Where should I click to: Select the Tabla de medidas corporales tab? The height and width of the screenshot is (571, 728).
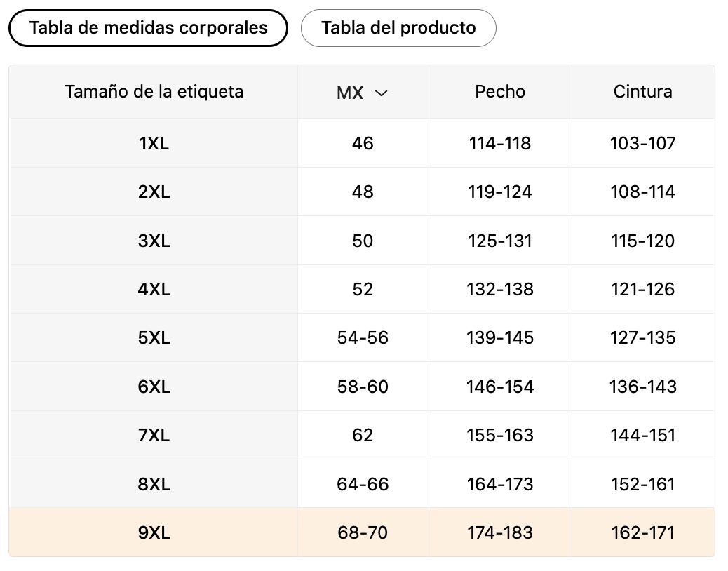point(148,28)
